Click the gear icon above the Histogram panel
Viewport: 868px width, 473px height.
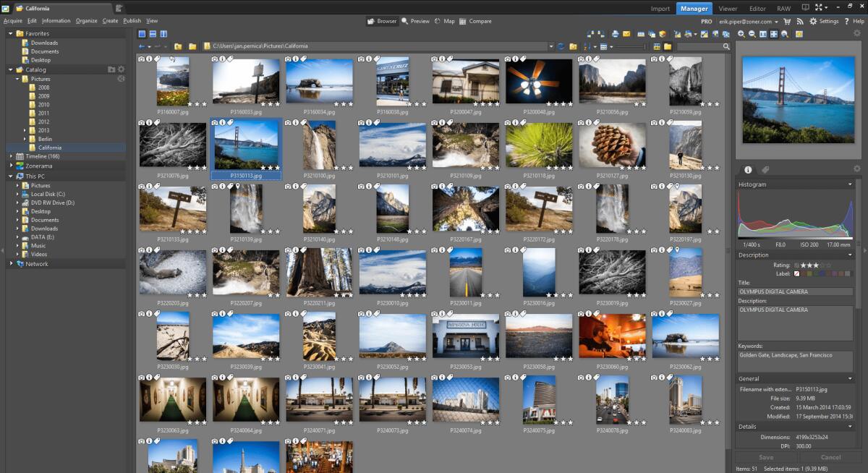(x=856, y=169)
